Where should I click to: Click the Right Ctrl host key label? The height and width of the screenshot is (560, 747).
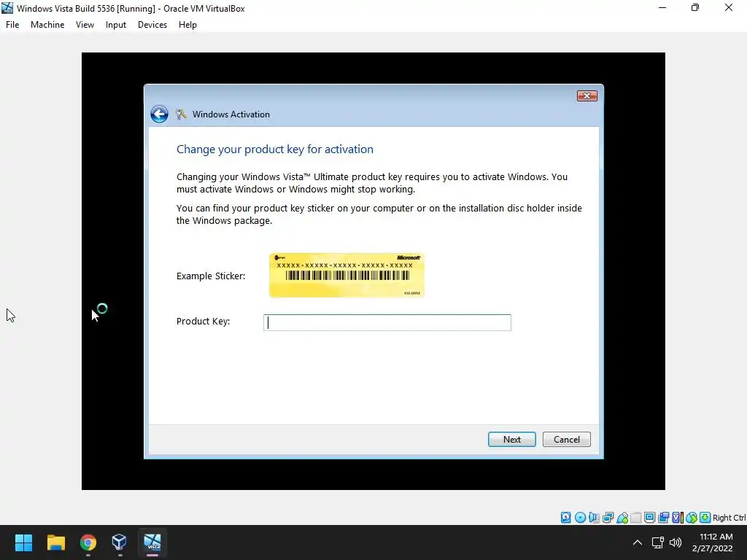pos(729,518)
